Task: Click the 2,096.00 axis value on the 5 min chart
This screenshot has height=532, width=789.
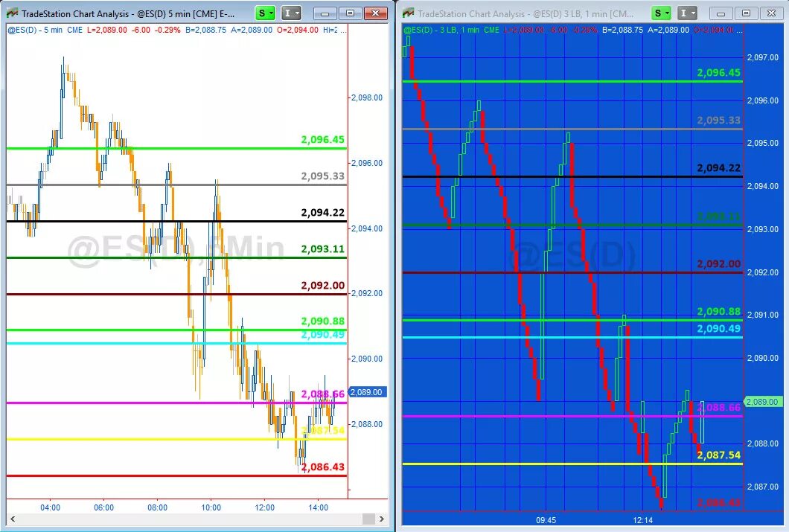Action: [367, 163]
